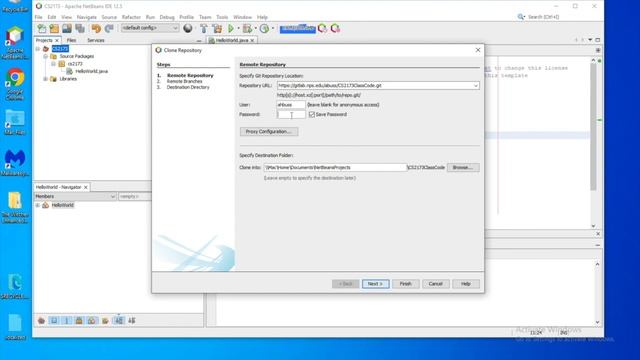This screenshot has height=360, width=640.
Task: Toggle Show Fields filter in Navigator
Action: tap(54, 320)
